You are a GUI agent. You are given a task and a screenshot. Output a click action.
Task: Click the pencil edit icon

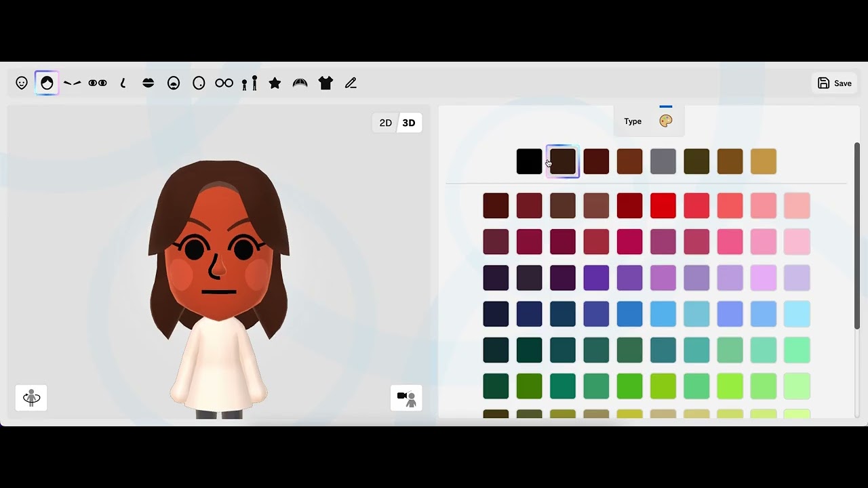351,83
